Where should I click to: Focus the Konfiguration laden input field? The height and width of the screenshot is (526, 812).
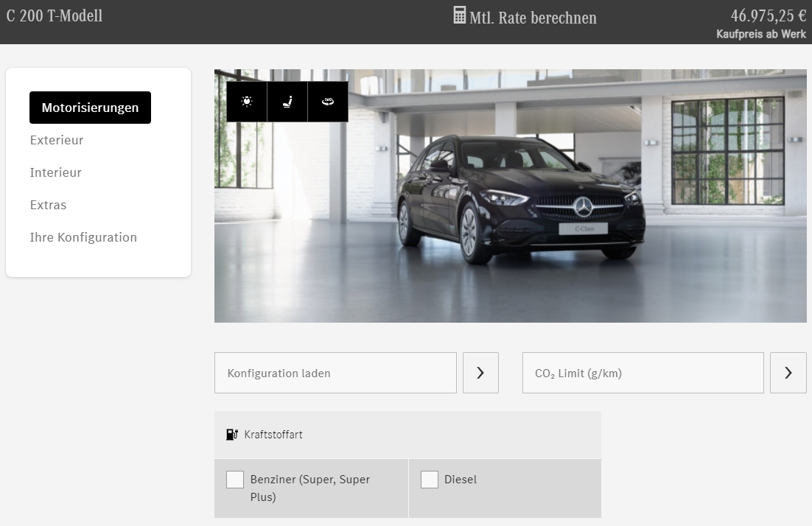(335, 373)
